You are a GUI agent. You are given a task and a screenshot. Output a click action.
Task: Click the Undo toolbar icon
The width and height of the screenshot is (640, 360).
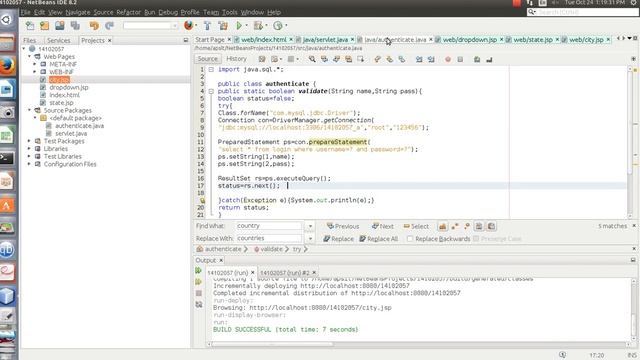coord(94,26)
